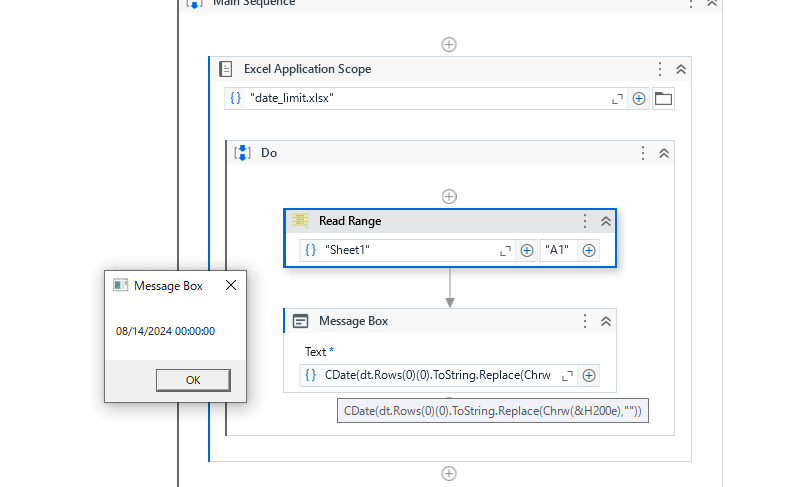Screen dimensions: 801x487
Task: Click the "Sheet1" sheet name field
Action: [x=409, y=250]
